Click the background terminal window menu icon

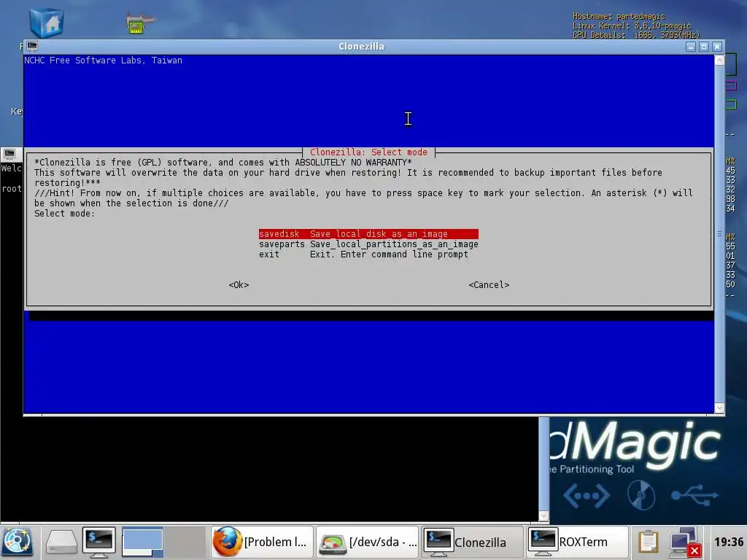tap(9, 153)
